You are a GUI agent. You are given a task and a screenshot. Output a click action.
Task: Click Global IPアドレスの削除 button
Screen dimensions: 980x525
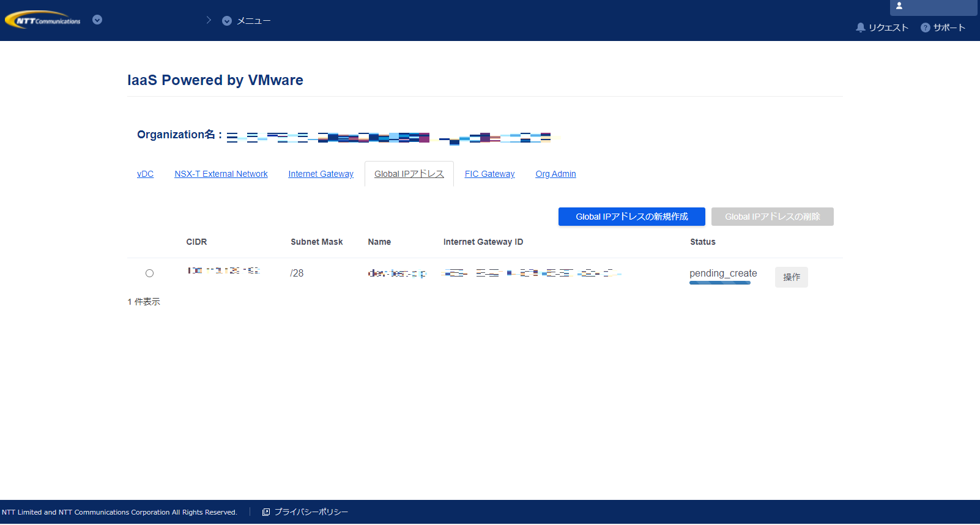click(773, 217)
